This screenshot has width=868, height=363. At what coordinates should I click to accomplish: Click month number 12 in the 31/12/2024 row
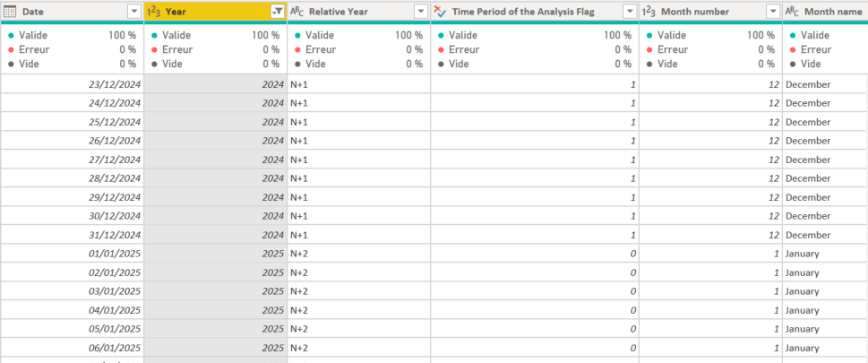tap(710, 235)
